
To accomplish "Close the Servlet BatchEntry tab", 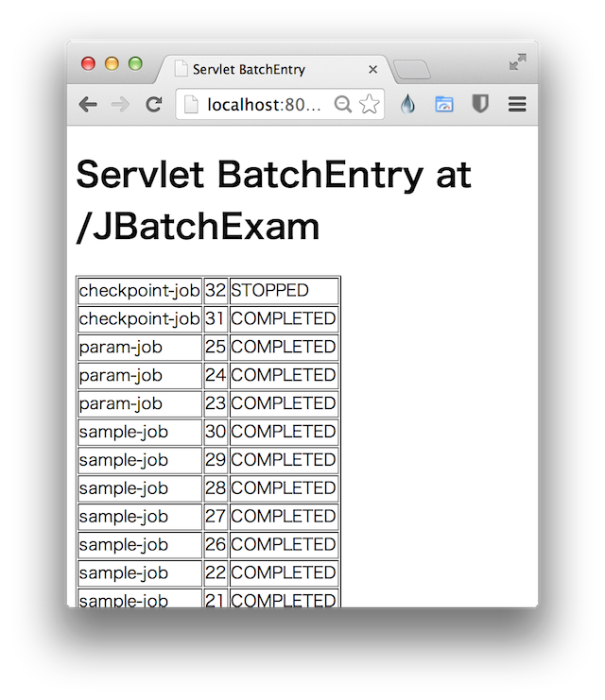I will 372,70.
